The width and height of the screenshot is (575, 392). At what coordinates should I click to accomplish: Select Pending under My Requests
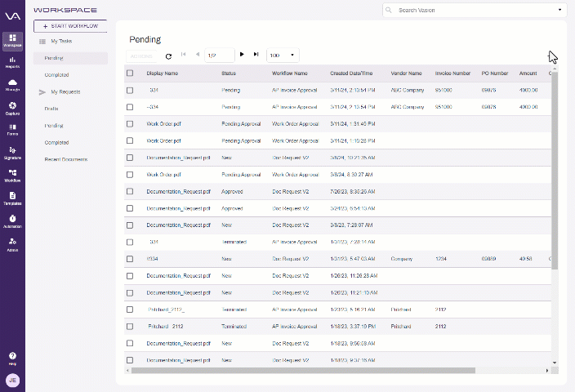click(54, 126)
